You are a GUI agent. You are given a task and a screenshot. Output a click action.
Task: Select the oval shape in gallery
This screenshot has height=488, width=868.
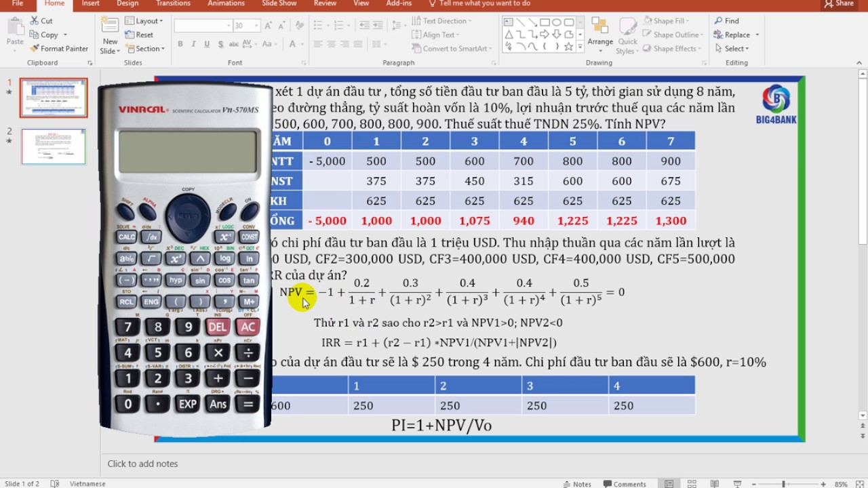[x=556, y=22]
